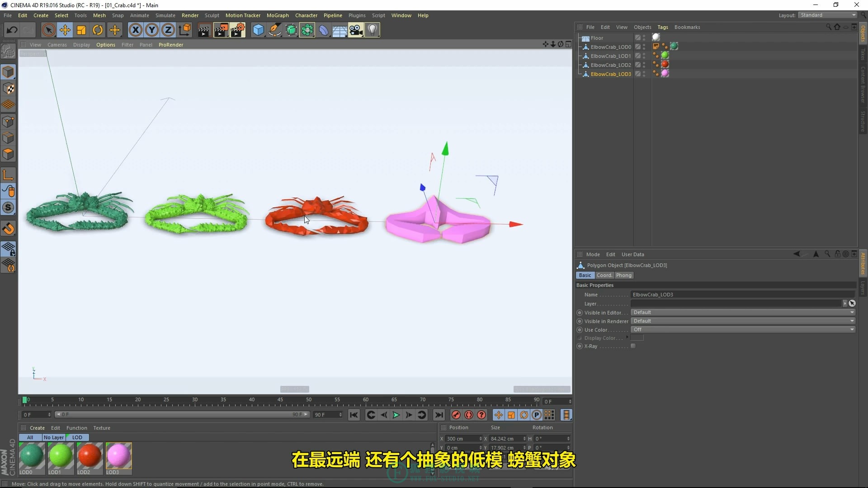Viewport: 868px width, 488px height.
Task: Switch to the Coord. tab
Action: [604, 275]
